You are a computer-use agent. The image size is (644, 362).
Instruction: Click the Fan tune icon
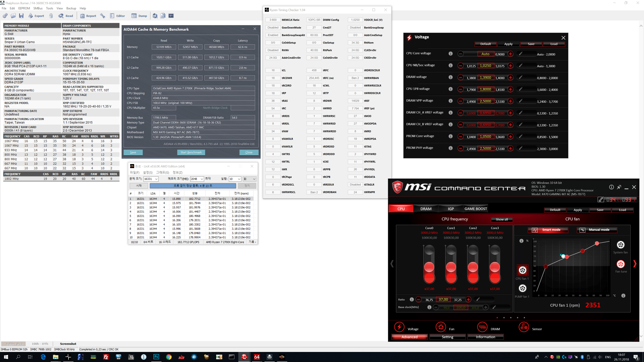point(621,264)
